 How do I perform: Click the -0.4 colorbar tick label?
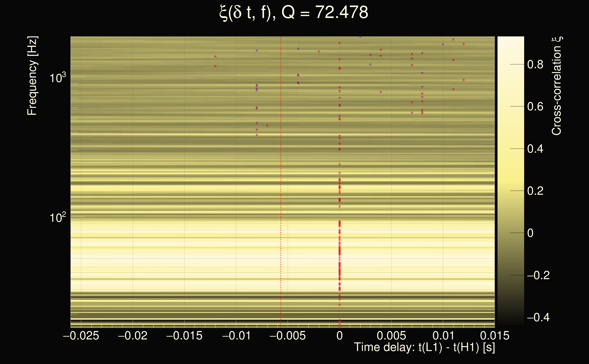538,318
